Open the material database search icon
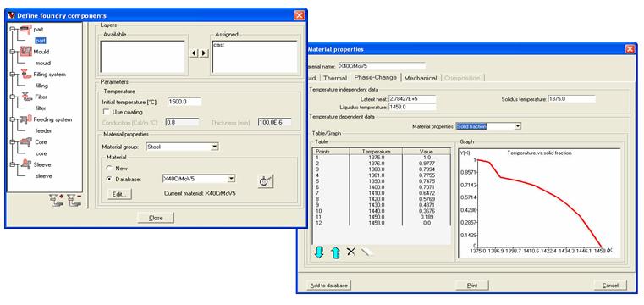Screen dimensions: 644x305 point(266,180)
